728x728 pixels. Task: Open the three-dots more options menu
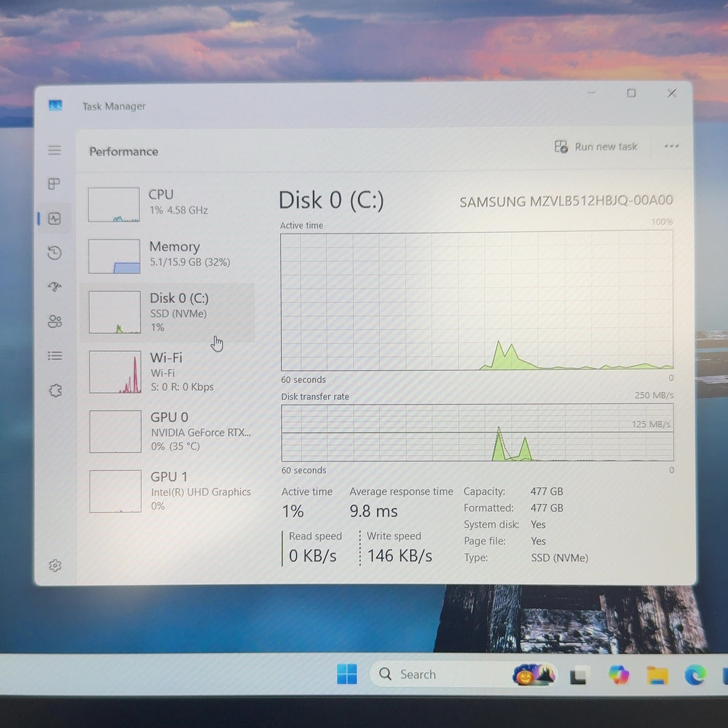point(671,146)
